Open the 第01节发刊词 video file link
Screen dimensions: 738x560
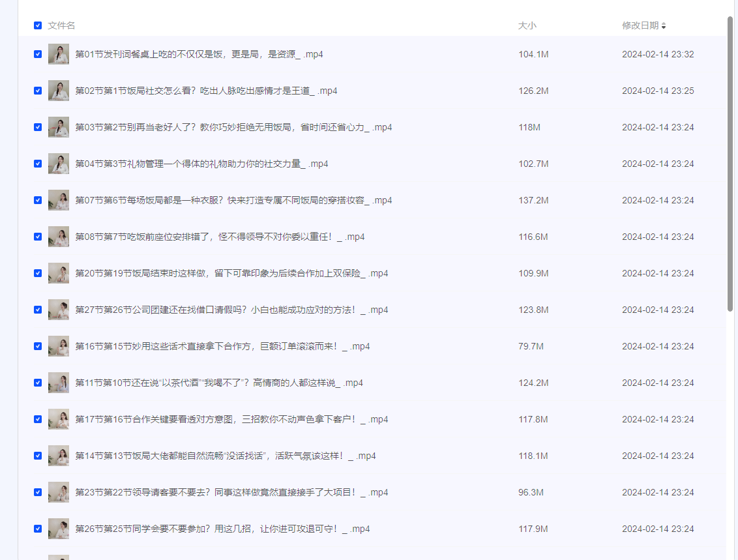click(x=197, y=54)
